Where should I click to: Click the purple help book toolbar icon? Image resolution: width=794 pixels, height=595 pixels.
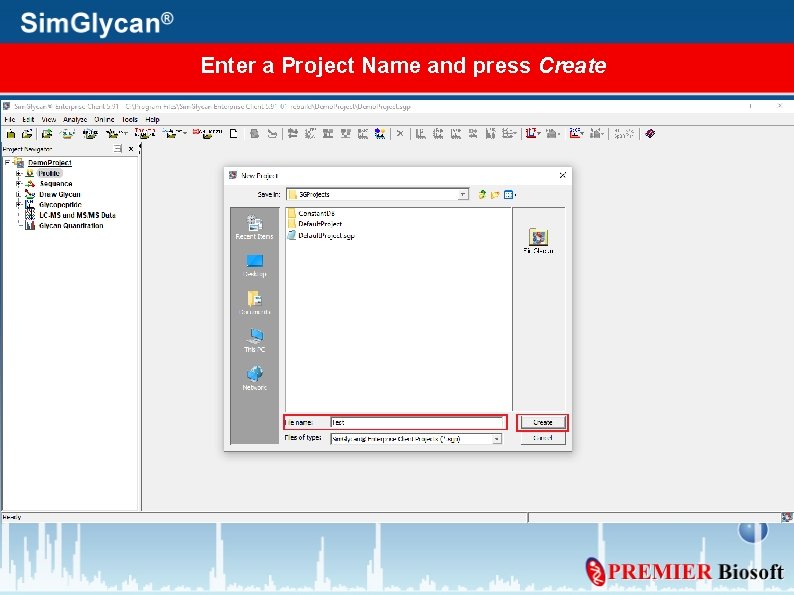(650, 134)
